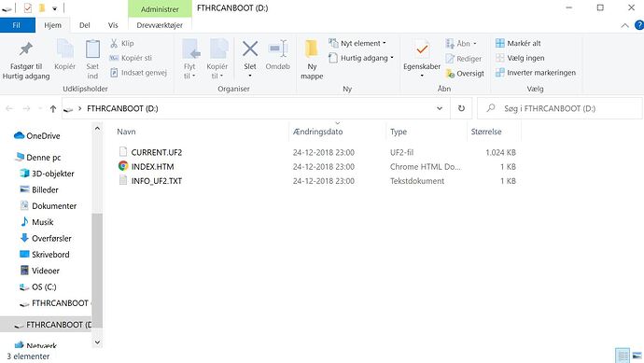Open the Vis ribbon tab
This screenshot has height=363, width=644.
coord(113,25)
